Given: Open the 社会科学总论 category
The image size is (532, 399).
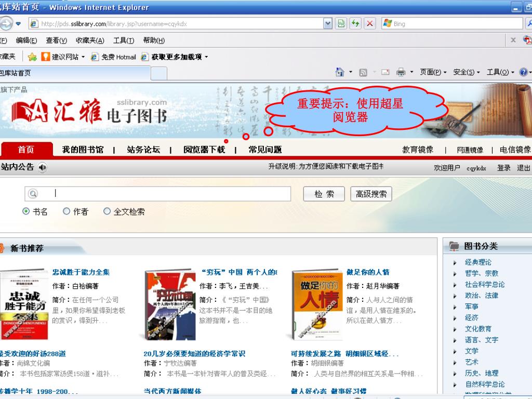Looking at the screenshot, I should tap(485, 284).
